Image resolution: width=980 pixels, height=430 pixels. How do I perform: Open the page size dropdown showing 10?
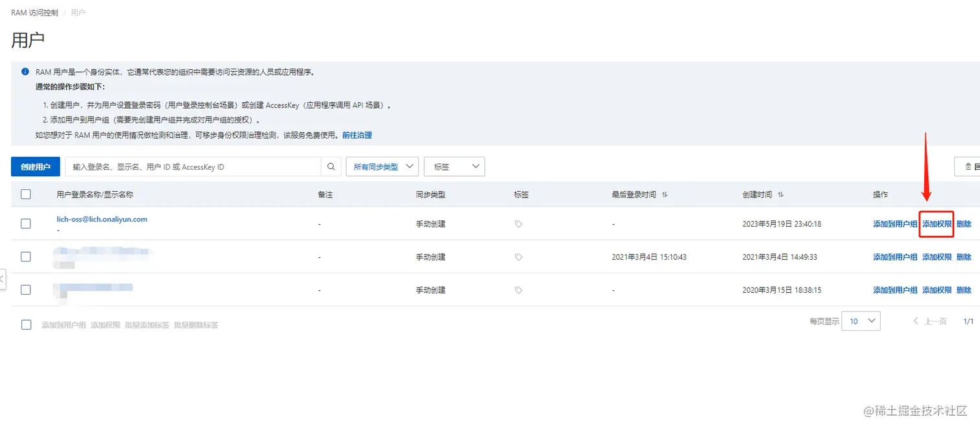click(861, 321)
